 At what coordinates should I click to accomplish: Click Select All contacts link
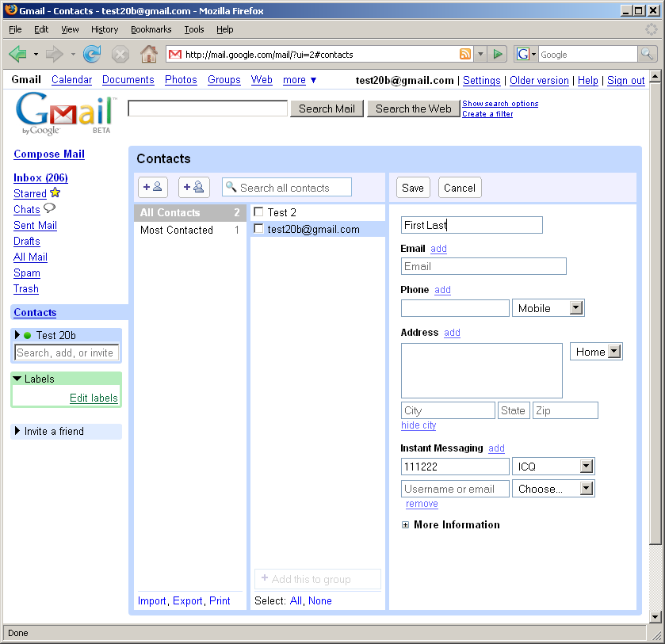tap(296, 600)
